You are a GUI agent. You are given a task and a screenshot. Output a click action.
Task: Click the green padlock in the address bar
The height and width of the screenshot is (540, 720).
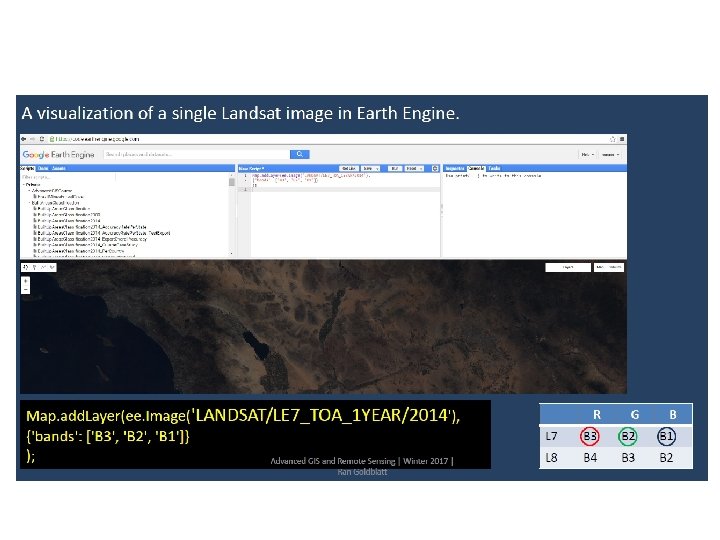coord(52,139)
